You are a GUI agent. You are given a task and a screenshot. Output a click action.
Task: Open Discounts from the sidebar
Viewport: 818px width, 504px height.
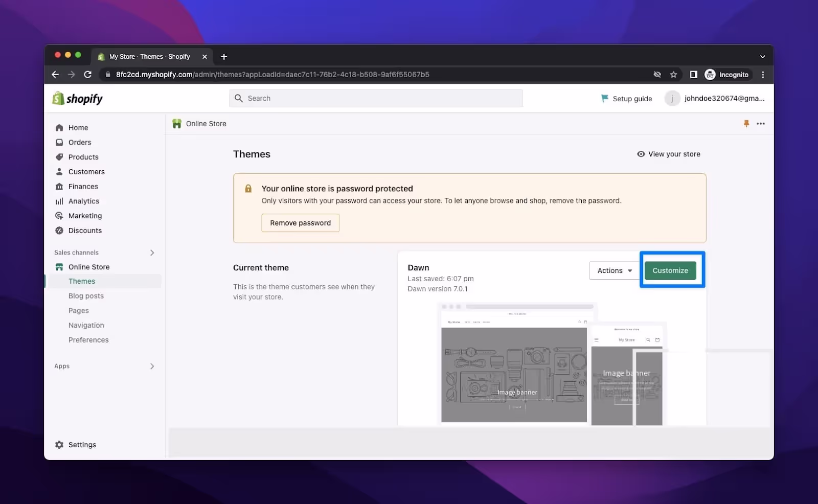click(85, 231)
